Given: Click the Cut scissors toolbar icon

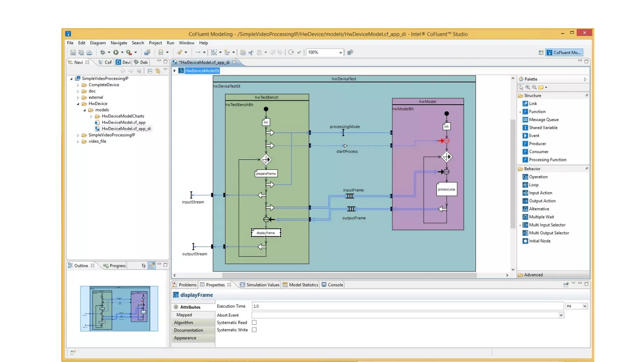Looking at the screenshot, I should (251, 52).
